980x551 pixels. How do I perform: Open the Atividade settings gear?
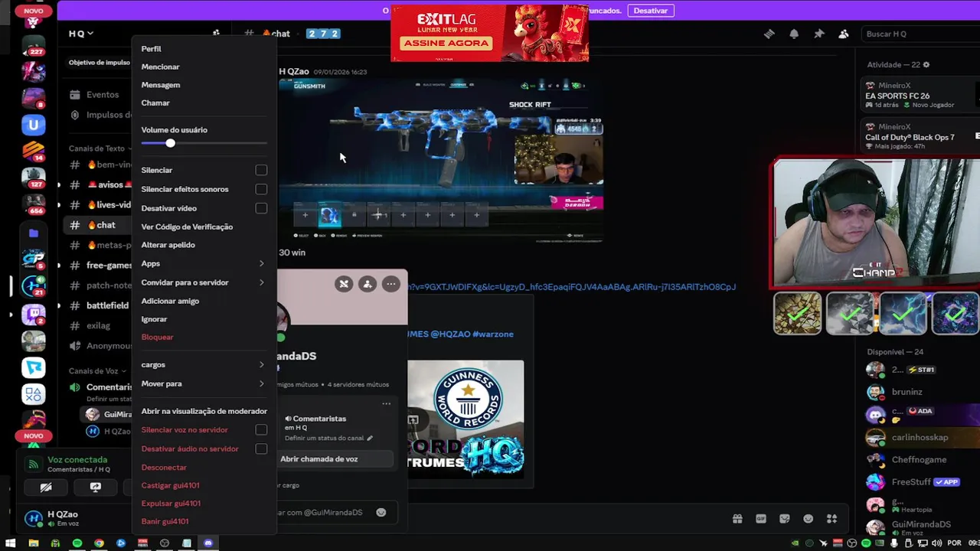[x=926, y=65]
